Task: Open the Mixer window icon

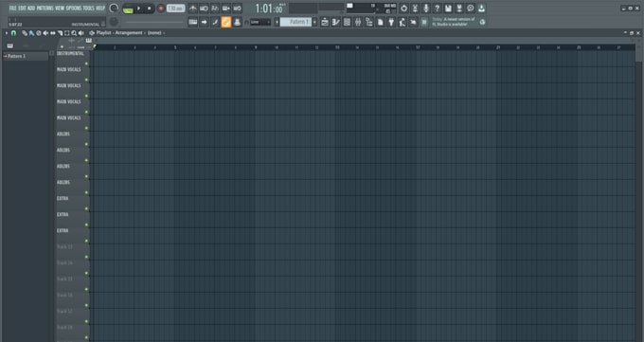Action: [358, 22]
